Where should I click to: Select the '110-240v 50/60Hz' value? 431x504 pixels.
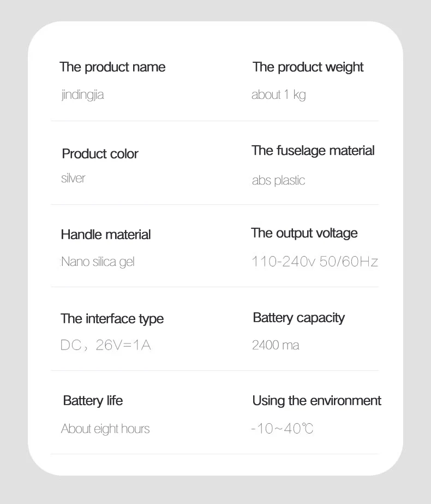pyautogui.click(x=315, y=262)
